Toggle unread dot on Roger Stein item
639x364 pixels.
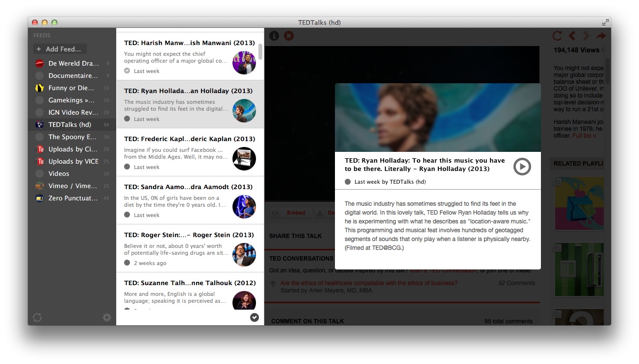pos(127,263)
